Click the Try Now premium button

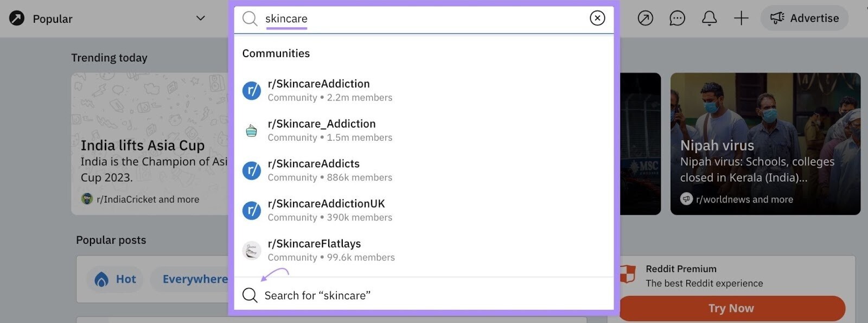[731, 308]
